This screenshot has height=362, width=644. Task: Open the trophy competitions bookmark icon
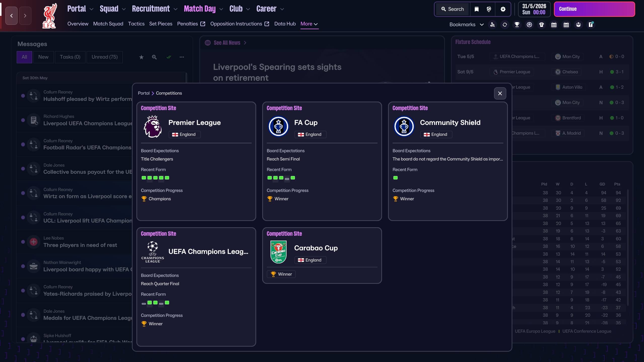(x=517, y=25)
